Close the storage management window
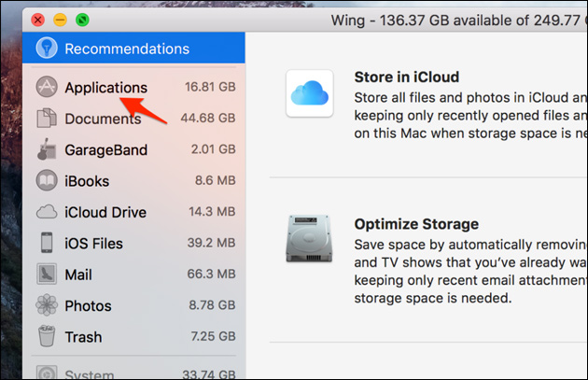 click(x=38, y=20)
